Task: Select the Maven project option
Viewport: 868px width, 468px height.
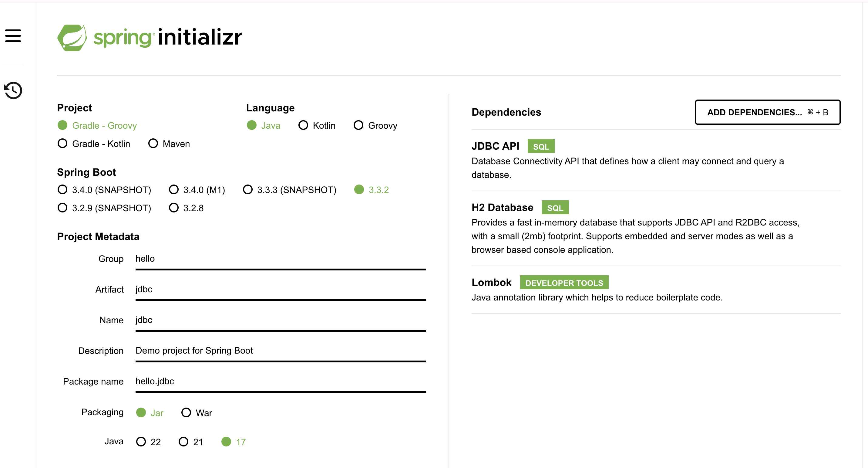Action: click(153, 144)
